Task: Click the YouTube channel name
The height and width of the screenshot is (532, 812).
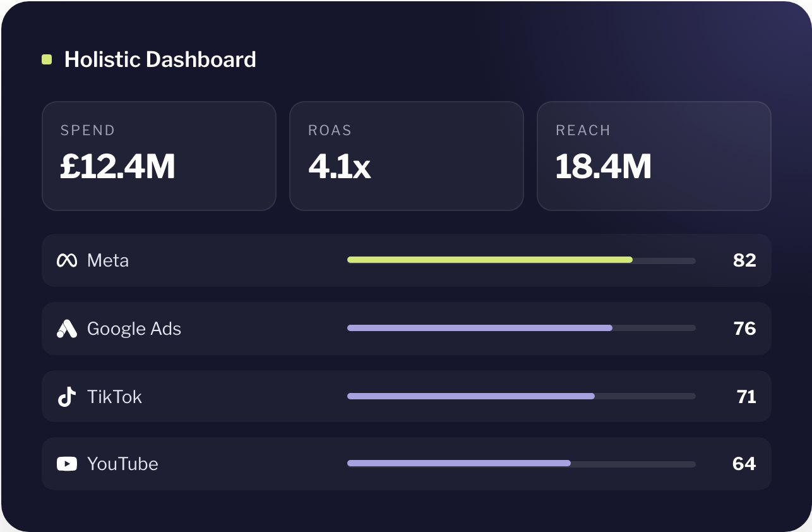Action: (x=122, y=464)
